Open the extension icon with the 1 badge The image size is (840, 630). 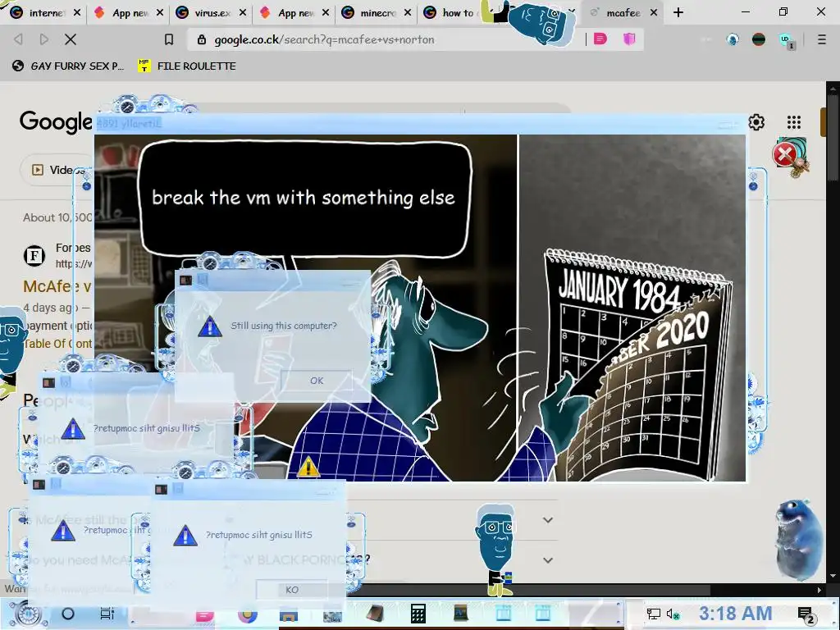786,40
